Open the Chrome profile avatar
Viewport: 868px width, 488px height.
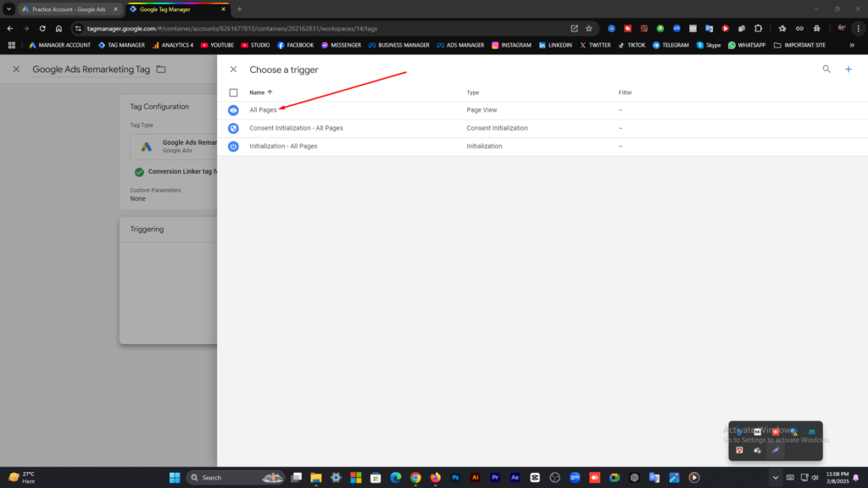click(842, 29)
